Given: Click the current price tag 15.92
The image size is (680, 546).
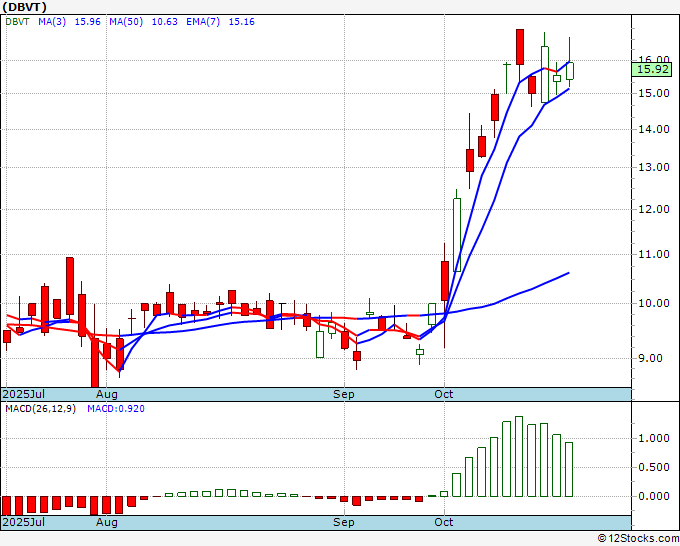Looking at the screenshot, I should 652,69.
